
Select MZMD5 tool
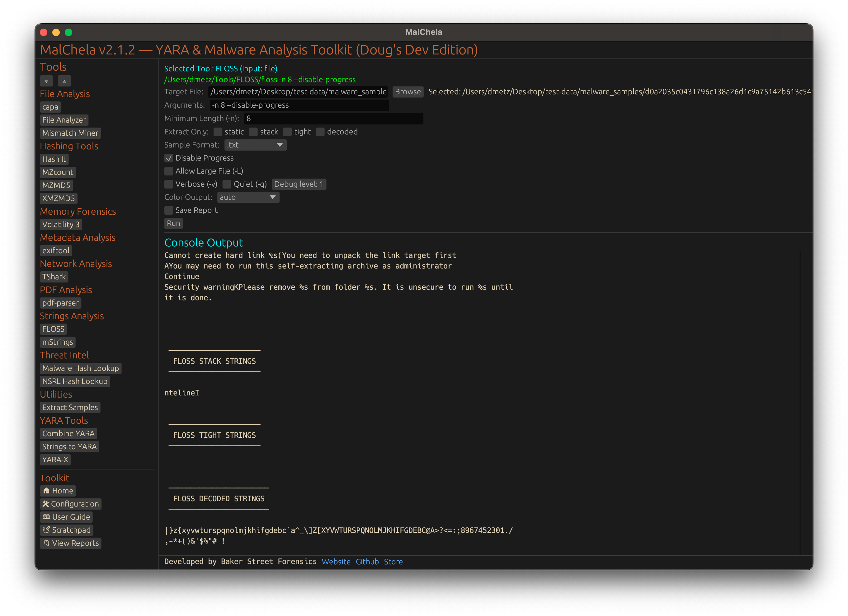[56, 185]
